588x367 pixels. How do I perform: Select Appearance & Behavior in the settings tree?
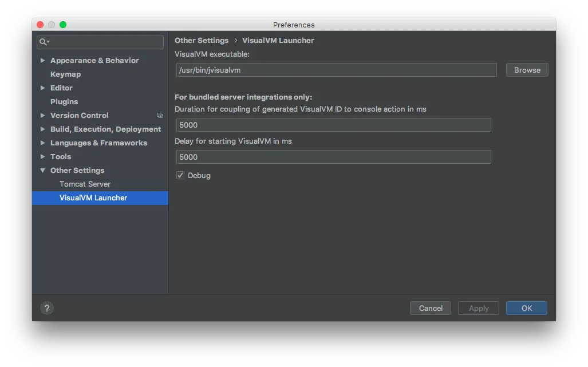[x=94, y=60]
